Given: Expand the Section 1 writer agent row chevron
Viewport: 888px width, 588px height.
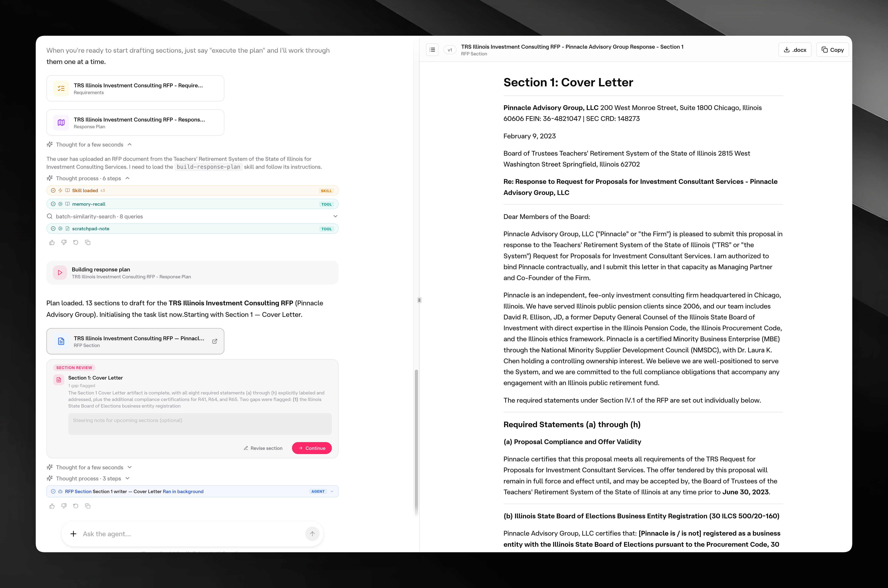Looking at the screenshot, I should click(x=332, y=492).
